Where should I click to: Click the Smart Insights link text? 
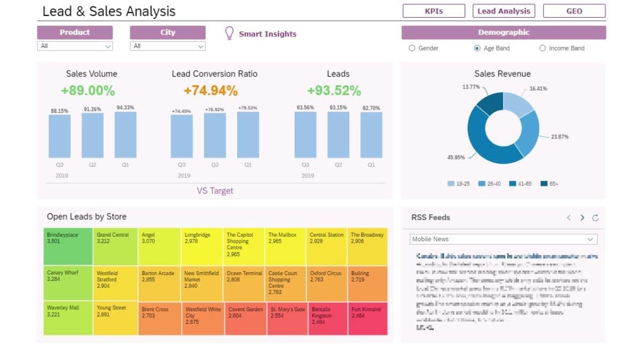(x=267, y=34)
